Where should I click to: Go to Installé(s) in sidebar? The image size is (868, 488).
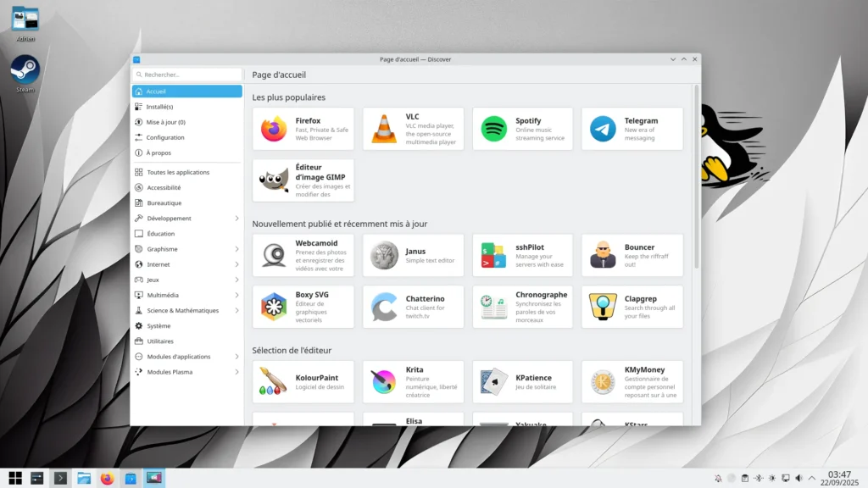159,107
